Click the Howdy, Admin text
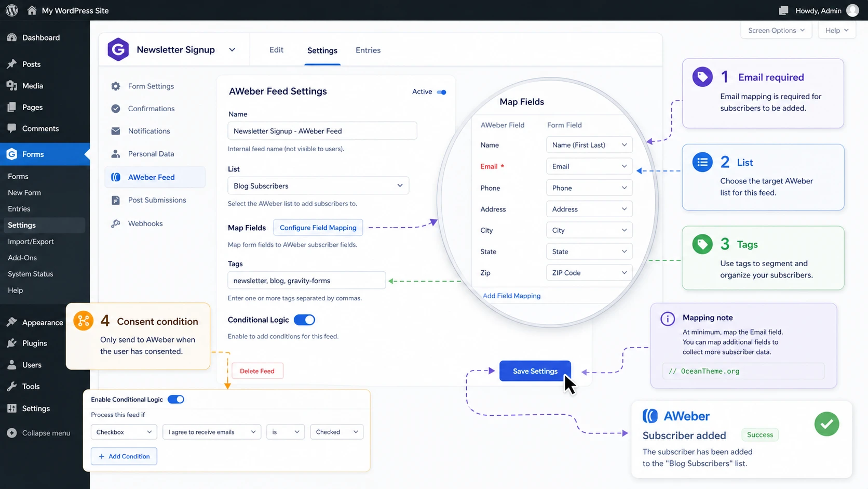The height and width of the screenshot is (489, 868). [x=819, y=10]
